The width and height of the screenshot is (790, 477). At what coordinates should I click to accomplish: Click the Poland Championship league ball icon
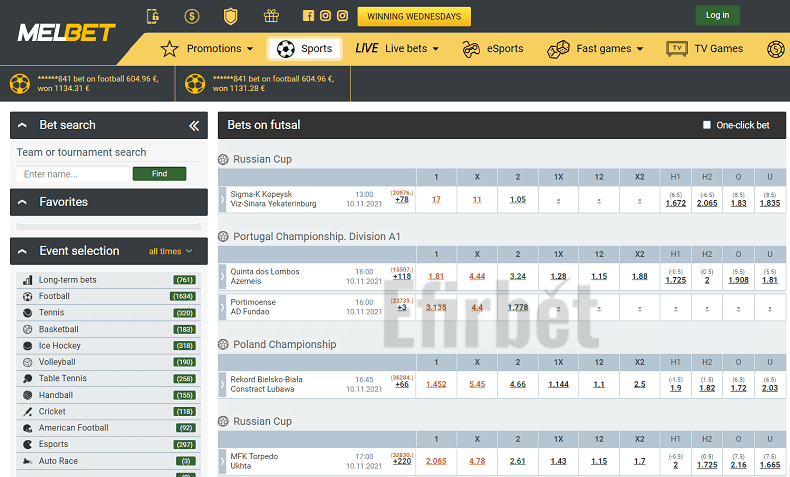223,345
